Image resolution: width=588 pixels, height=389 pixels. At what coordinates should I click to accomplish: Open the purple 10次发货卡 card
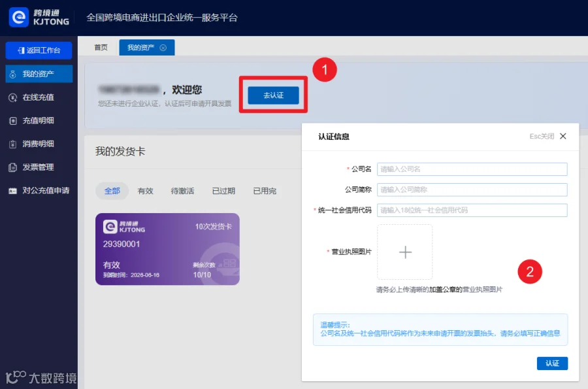(167, 249)
